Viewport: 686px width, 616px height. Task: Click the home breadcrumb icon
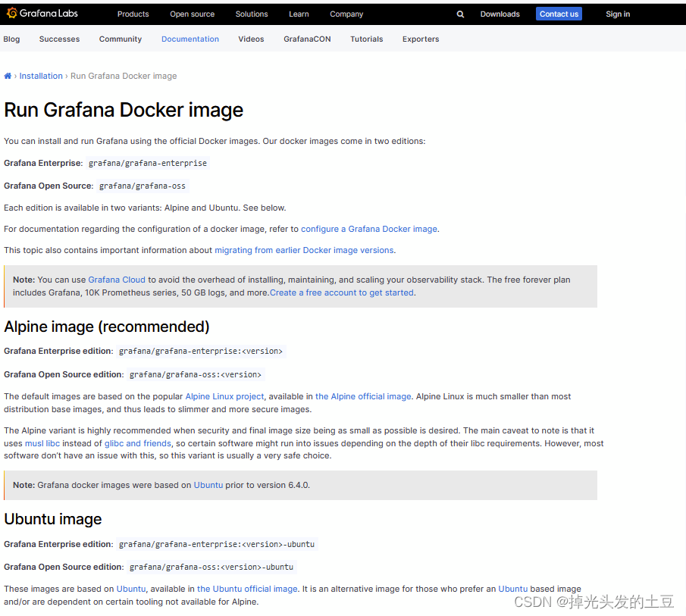point(8,76)
